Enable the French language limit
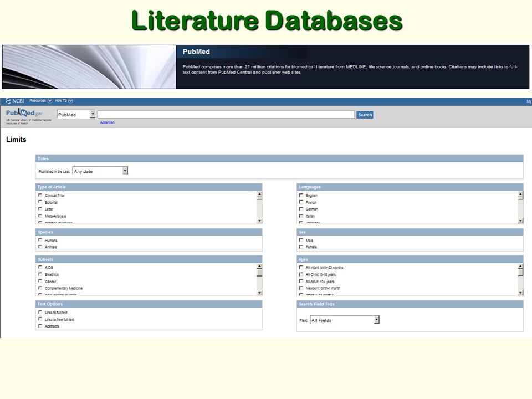The image size is (532, 399). click(301, 202)
